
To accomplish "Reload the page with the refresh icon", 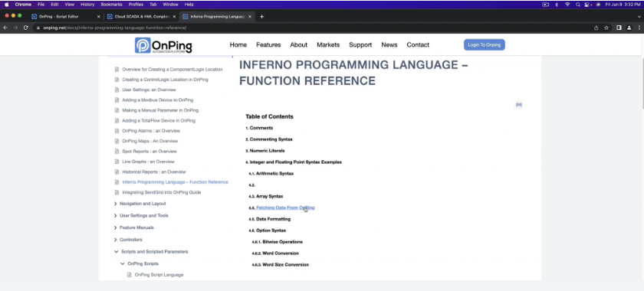I will pyautogui.click(x=26, y=28).
